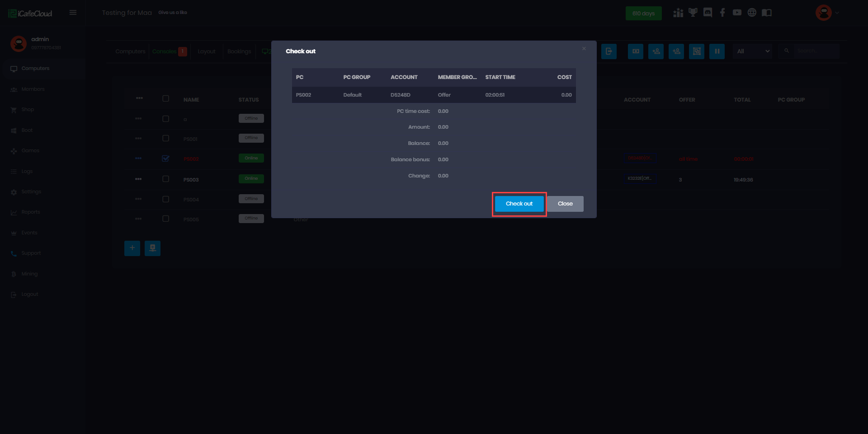Open the three-dot menu for PS005

pyautogui.click(x=138, y=219)
